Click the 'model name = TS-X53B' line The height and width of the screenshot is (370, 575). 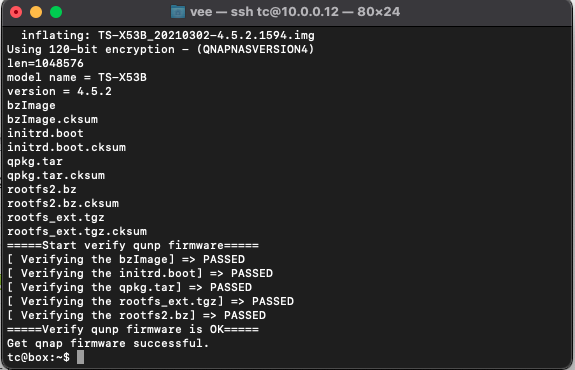[77, 77]
